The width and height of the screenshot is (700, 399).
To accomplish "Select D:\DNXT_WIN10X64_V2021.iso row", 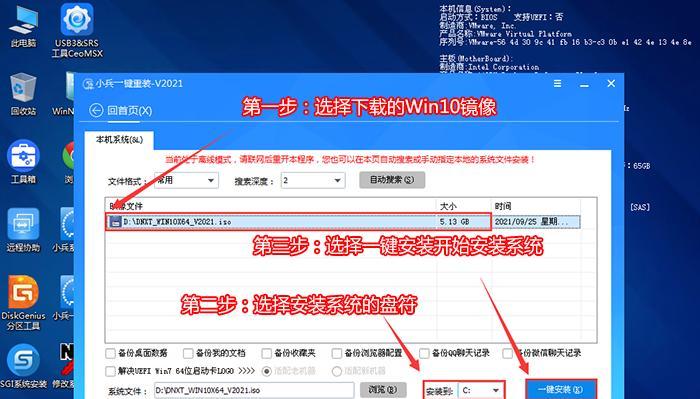I will (343, 222).
